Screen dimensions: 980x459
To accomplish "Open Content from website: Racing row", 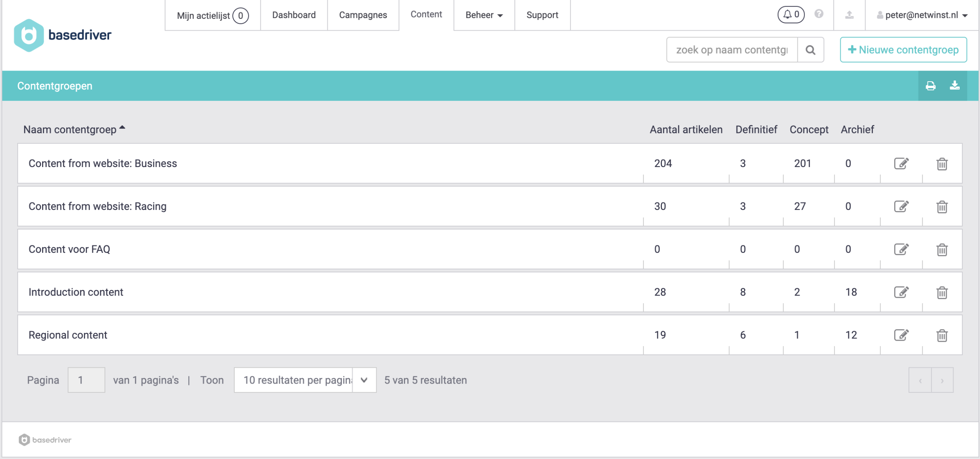I will (490, 207).
